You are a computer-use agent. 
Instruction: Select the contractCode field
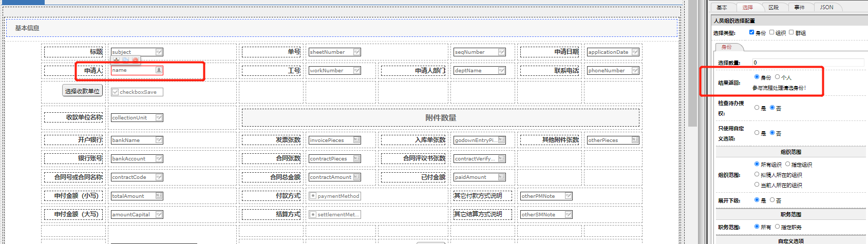coord(137,177)
